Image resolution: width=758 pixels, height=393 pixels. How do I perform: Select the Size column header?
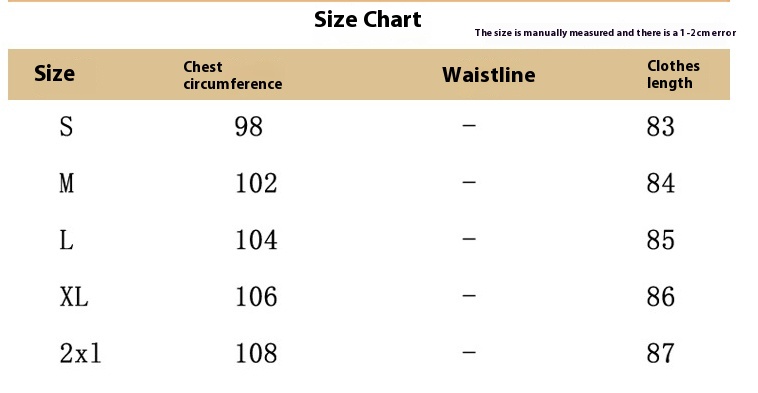click(x=55, y=74)
